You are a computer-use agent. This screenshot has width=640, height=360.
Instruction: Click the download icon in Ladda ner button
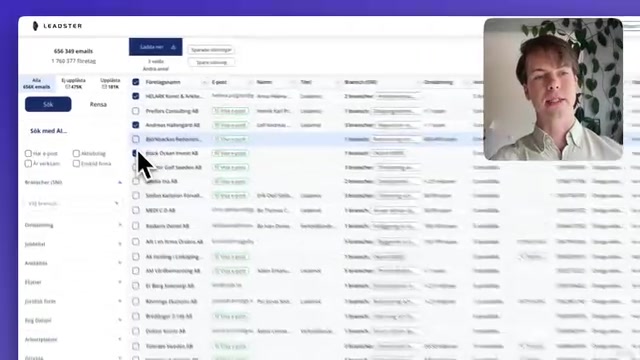coord(173,47)
